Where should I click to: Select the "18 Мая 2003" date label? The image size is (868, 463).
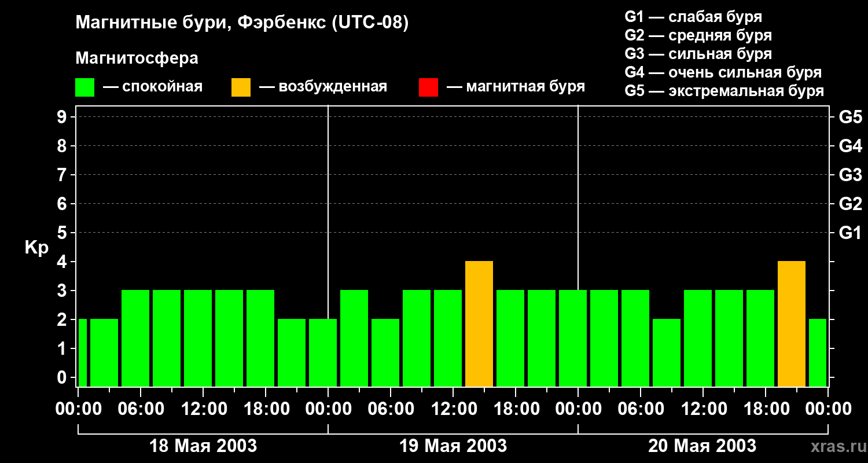click(203, 446)
